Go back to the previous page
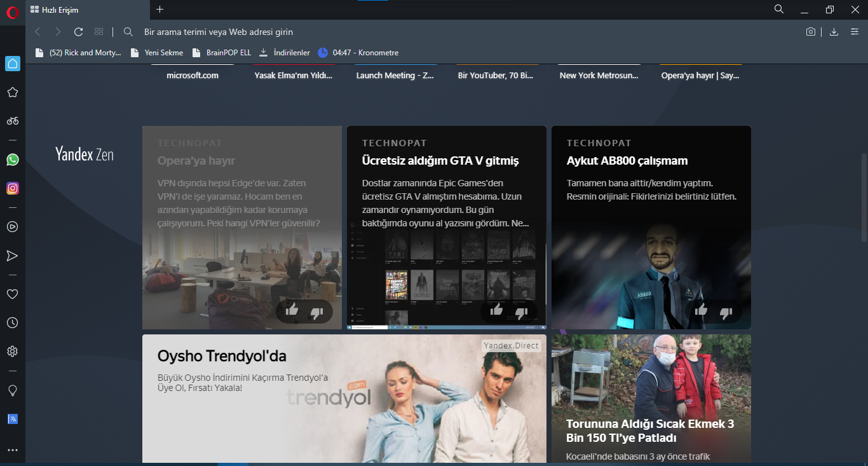 click(x=37, y=32)
